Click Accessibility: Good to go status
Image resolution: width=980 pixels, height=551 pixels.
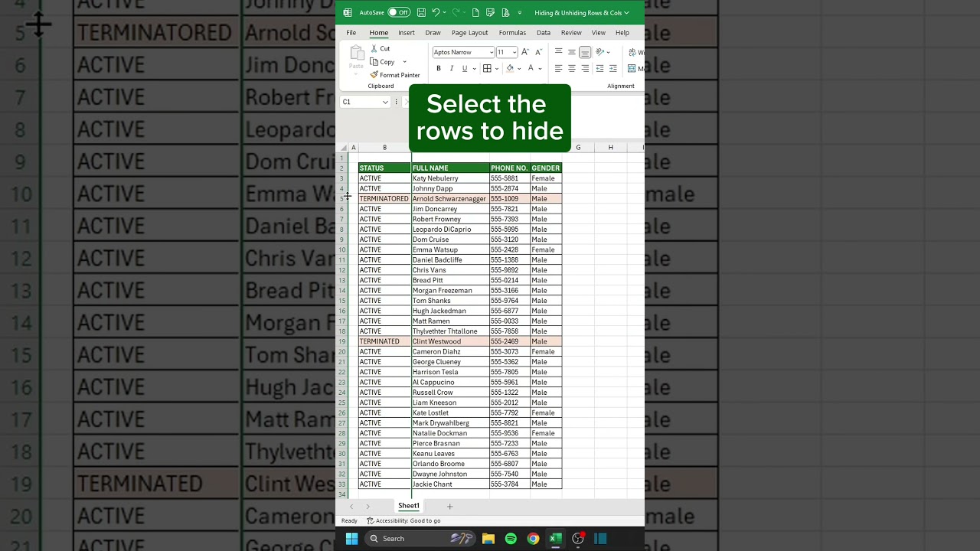pos(403,520)
